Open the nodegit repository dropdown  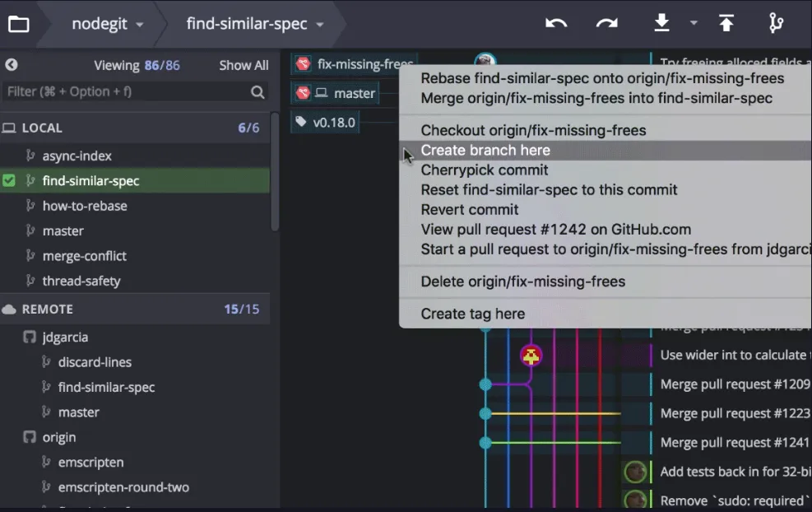pyautogui.click(x=107, y=24)
